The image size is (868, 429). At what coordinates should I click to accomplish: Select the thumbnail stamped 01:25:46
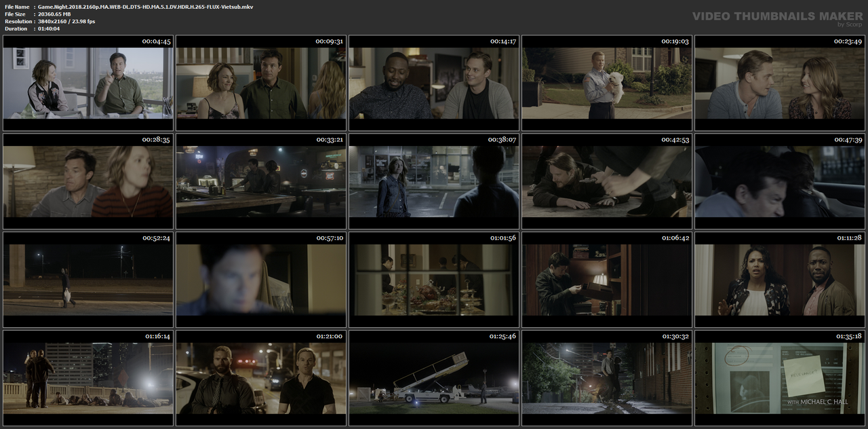(434, 378)
